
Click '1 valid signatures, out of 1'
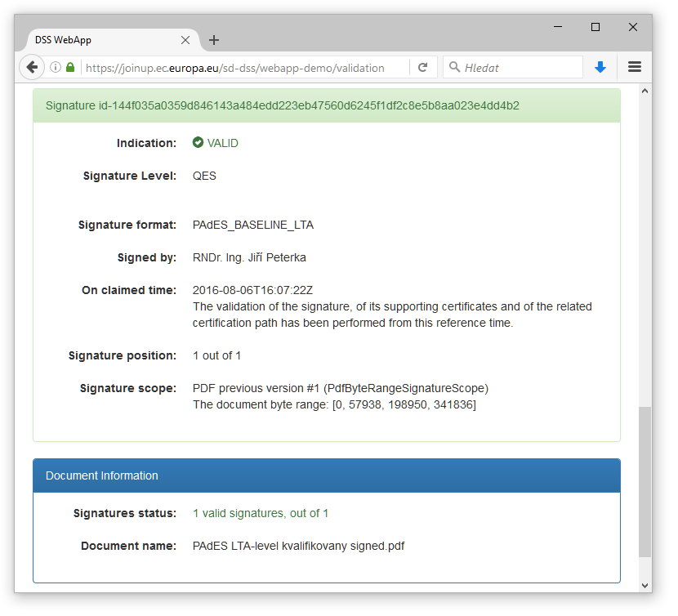click(261, 513)
